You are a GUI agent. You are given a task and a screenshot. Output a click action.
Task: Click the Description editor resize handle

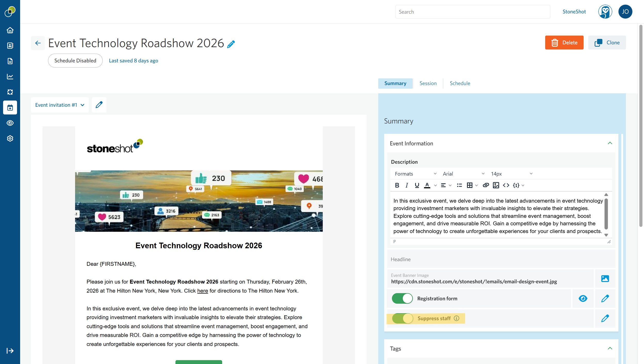[609, 242]
